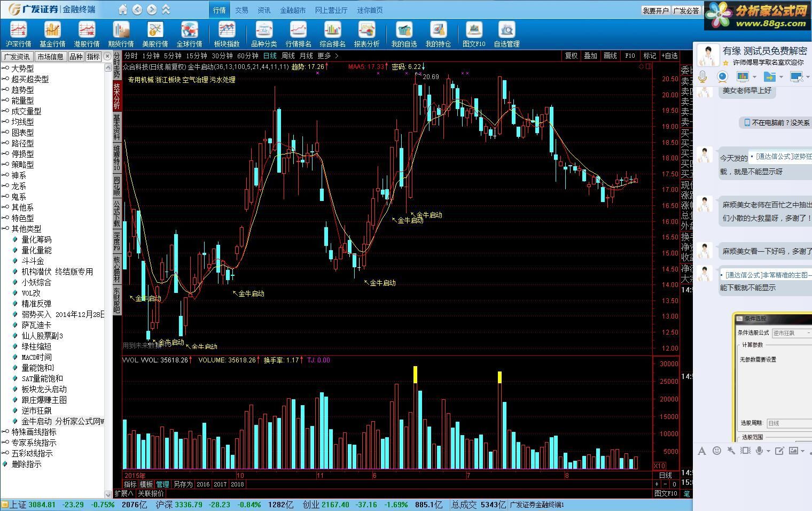Open 市场信息 panel tab
The image size is (812, 511).
(50, 57)
